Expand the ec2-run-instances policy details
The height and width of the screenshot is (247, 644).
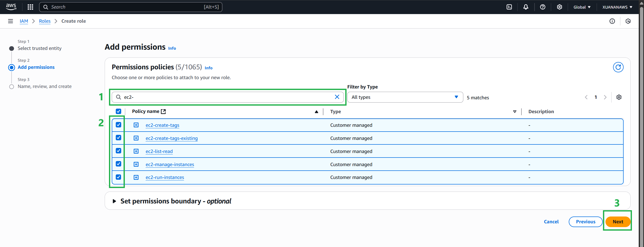click(136, 177)
